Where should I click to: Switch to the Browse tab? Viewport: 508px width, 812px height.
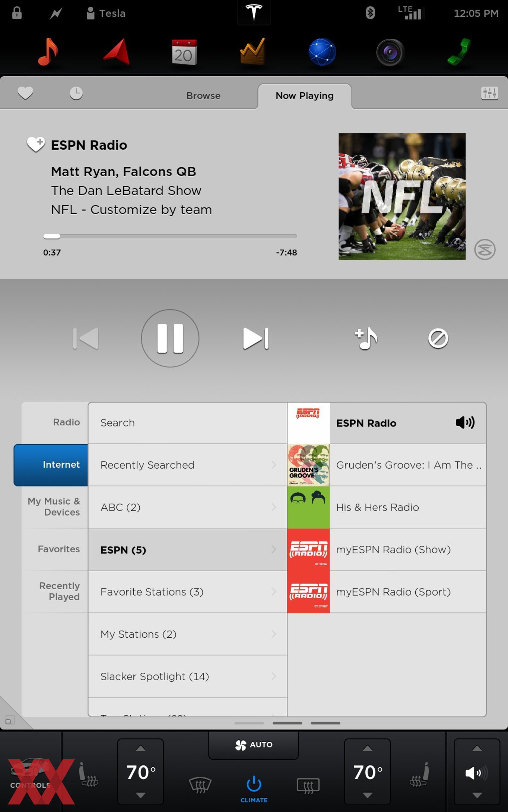point(203,96)
